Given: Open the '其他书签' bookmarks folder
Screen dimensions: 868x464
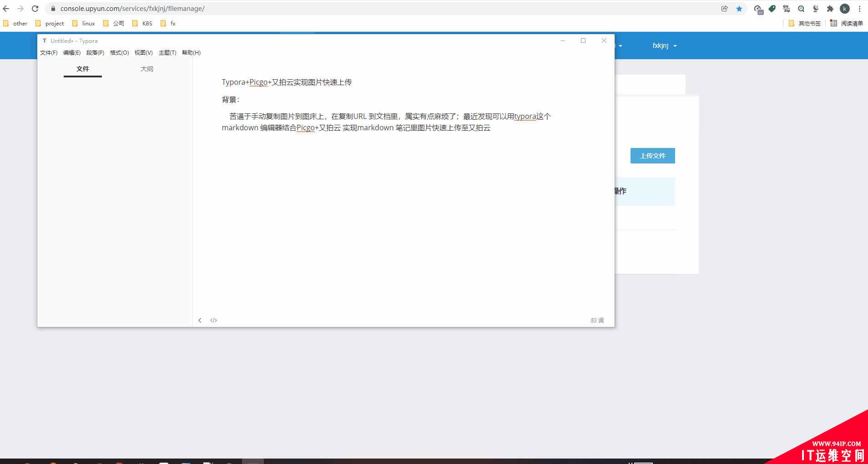Looking at the screenshot, I should coord(804,23).
